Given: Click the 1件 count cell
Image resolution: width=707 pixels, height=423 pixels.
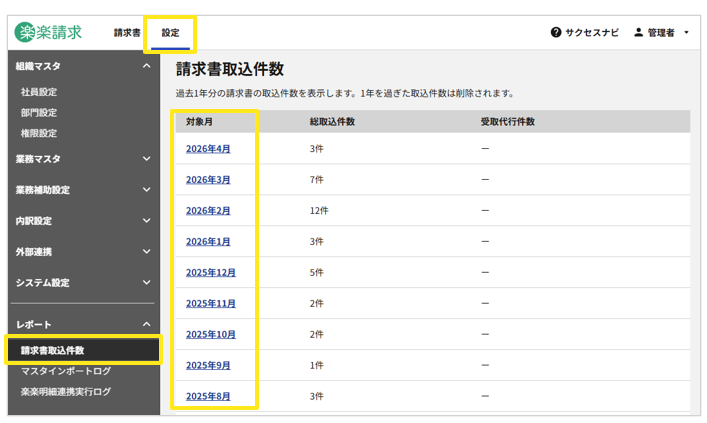Looking at the screenshot, I should point(317,366).
